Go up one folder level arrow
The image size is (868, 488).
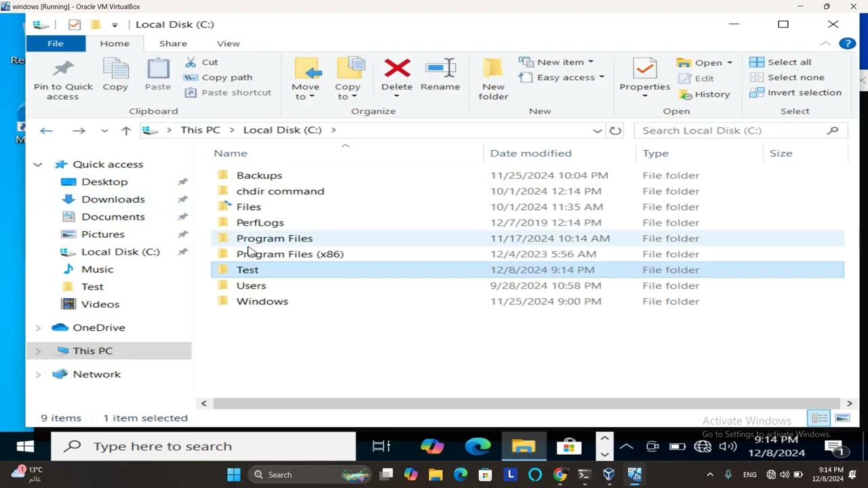coord(126,130)
